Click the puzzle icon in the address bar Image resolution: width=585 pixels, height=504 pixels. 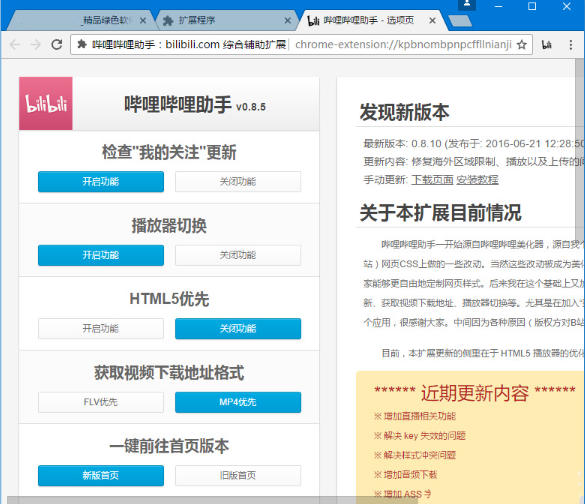pos(82,45)
